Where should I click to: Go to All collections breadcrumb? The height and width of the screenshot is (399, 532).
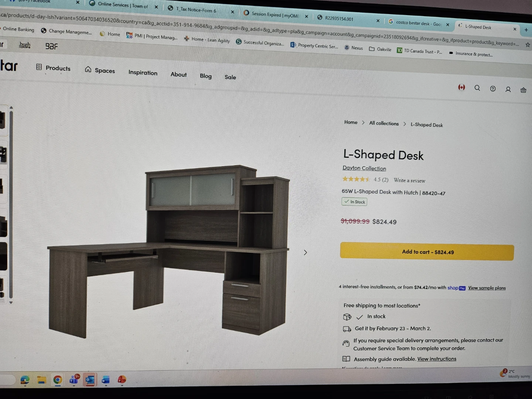(384, 123)
